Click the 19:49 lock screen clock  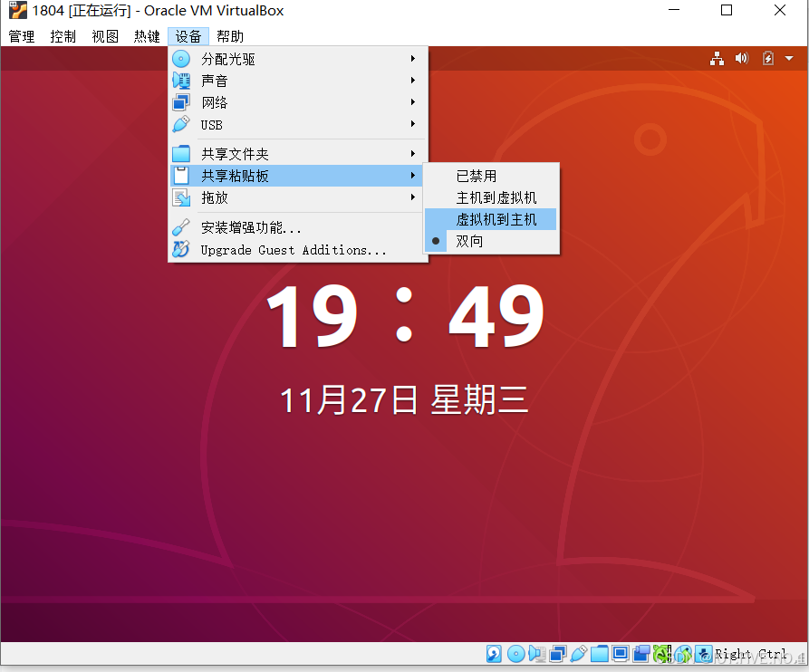click(404, 317)
